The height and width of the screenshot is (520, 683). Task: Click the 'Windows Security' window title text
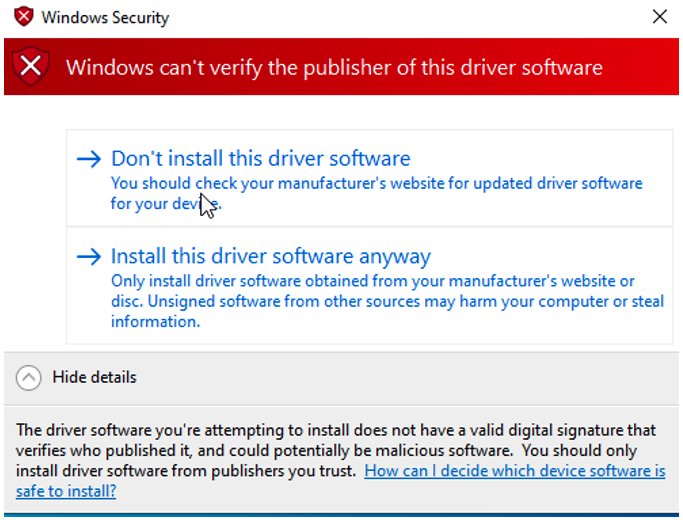pos(105,17)
